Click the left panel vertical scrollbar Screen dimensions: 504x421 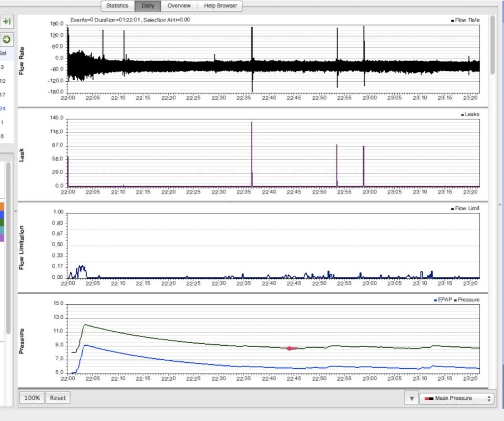pos(8,248)
